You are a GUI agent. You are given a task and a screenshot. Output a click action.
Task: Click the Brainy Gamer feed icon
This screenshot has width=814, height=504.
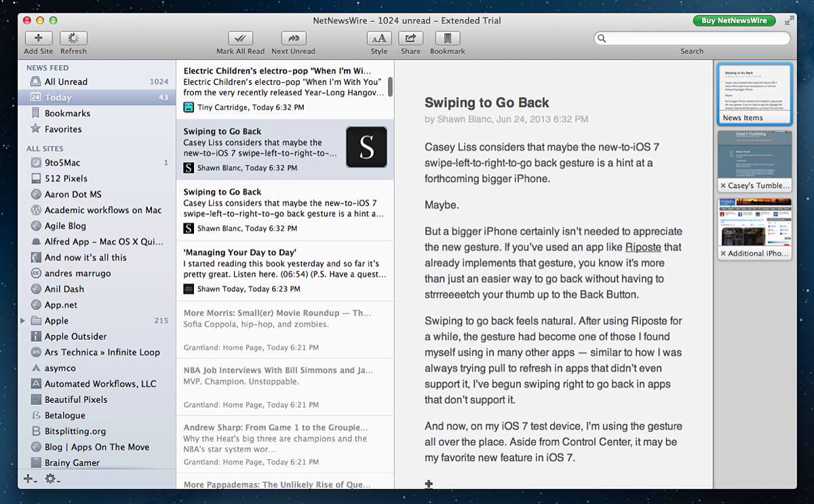click(37, 463)
